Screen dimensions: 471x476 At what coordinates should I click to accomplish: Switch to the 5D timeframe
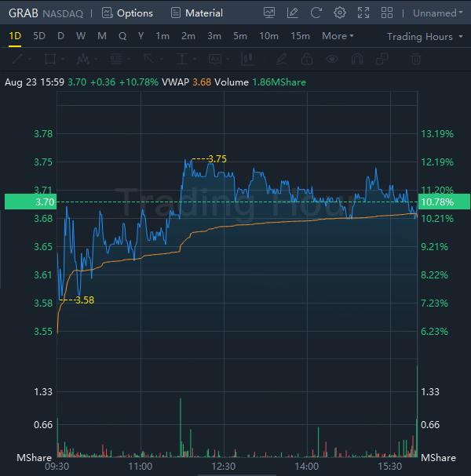[x=39, y=36]
